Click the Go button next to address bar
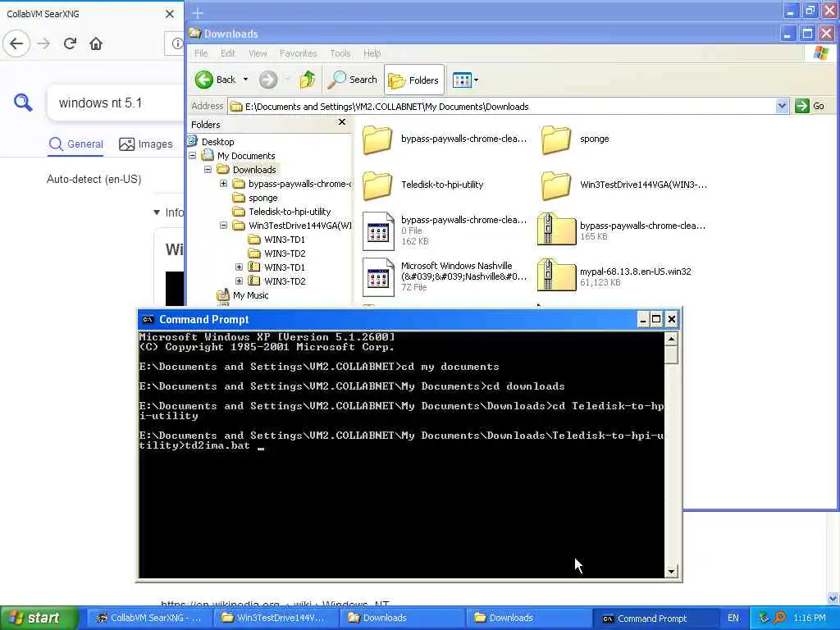The width and height of the screenshot is (840, 630). [810, 106]
